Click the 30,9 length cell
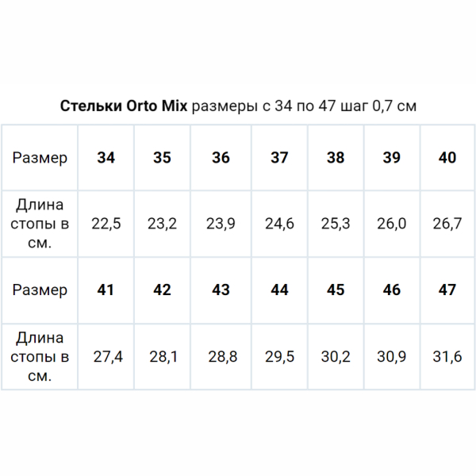Screen dimensions: 476x476 (x=392, y=357)
